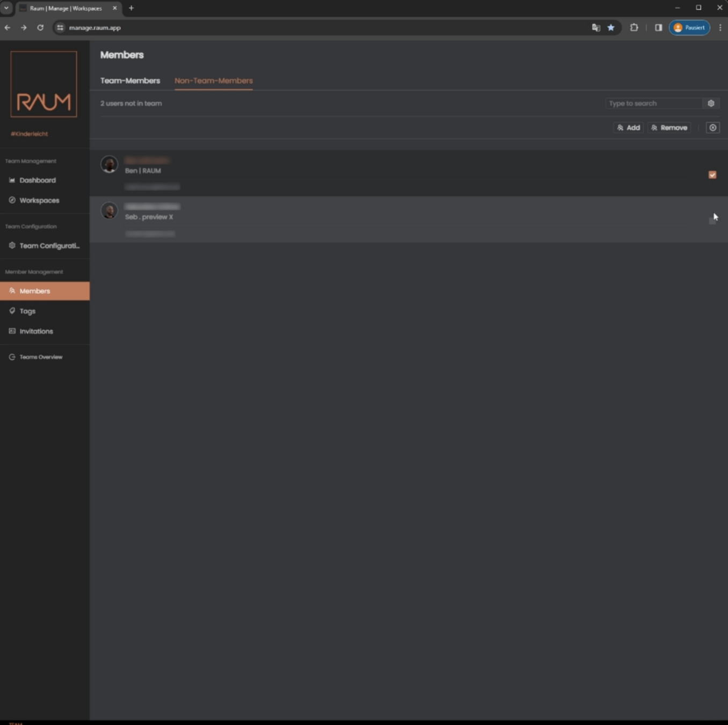Click the #Kinderleicht team name
The image size is (728, 725).
(x=30, y=134)
